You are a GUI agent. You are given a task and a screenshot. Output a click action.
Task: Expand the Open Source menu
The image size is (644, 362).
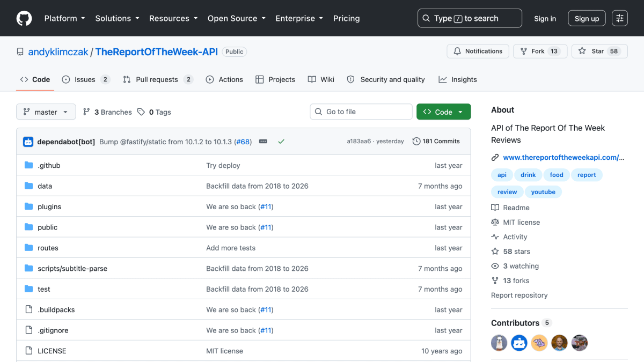pyautogui.click(x=237, y=18)
